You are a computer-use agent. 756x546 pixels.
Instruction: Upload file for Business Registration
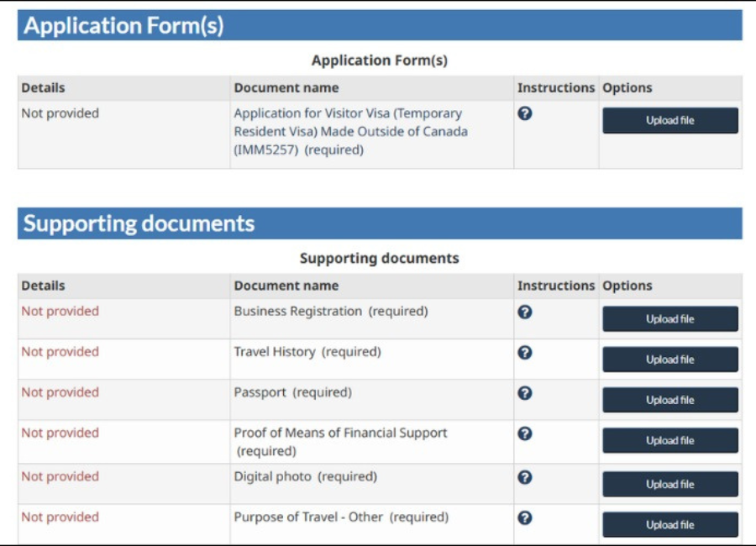(669, 319)
